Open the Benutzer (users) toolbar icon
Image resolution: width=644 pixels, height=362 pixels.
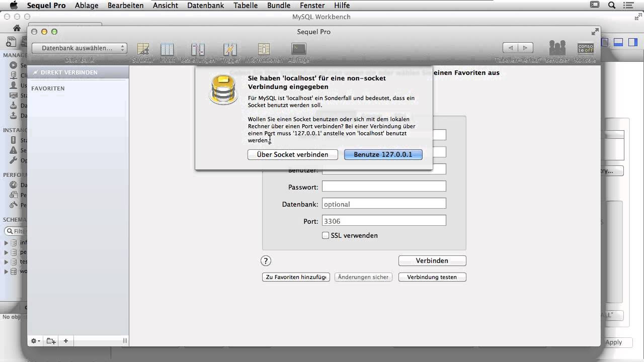[x=557, y=52]
